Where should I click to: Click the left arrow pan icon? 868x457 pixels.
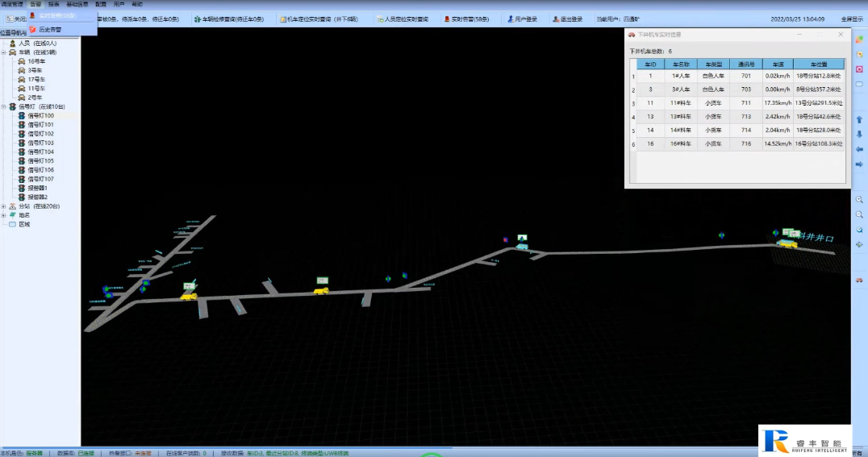click(859, 149)
